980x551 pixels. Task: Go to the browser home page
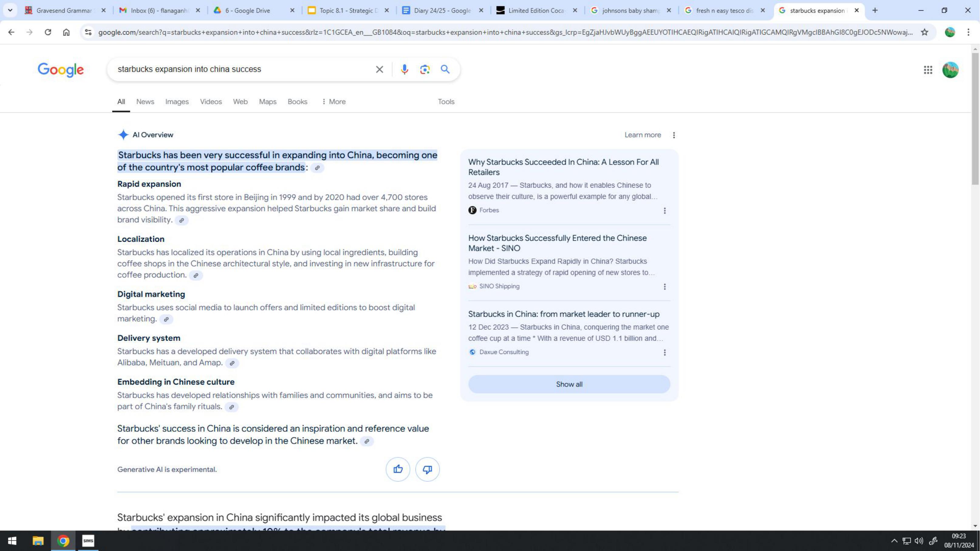coord(66,32)
